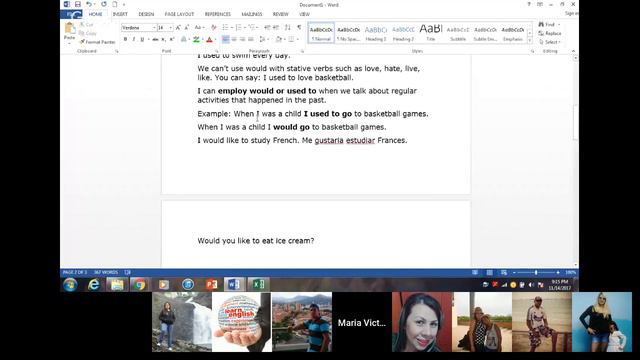Apply the Heading 1 style

[376, 33]
